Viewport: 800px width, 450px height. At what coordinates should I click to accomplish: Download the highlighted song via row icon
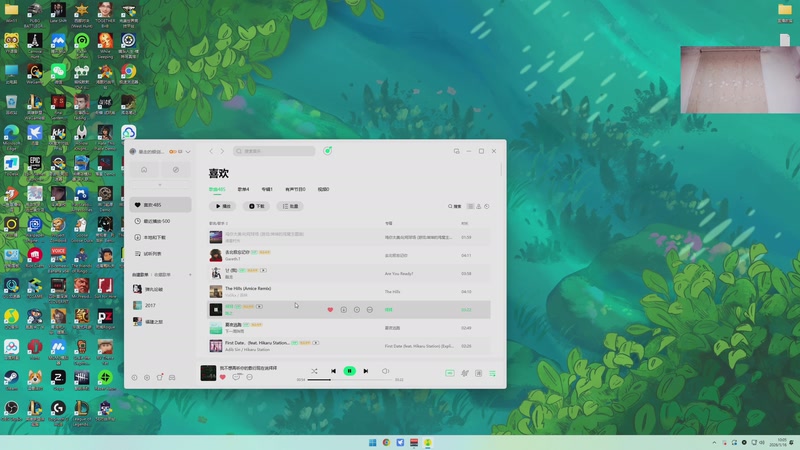(x=343, y=310)
